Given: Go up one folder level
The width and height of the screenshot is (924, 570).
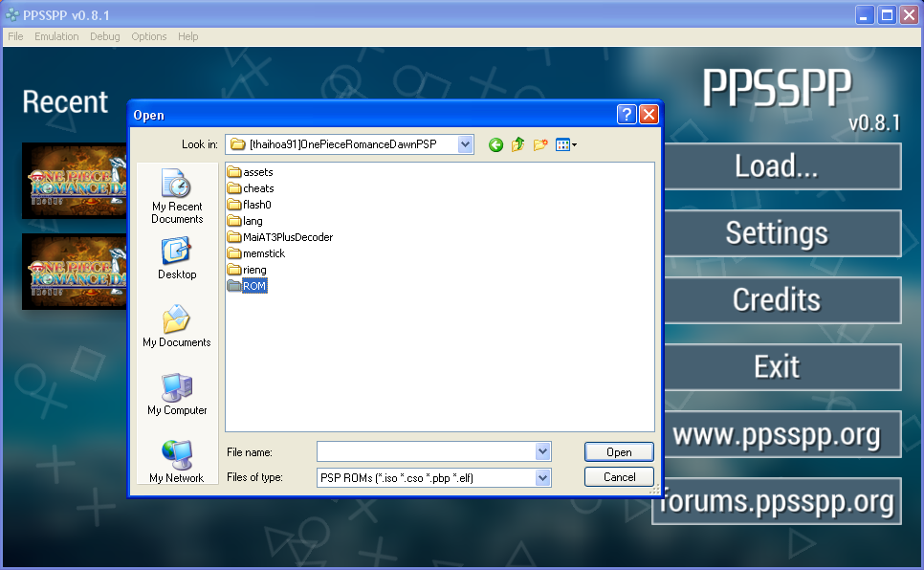Looking at the screenshot, I should (518, 144).
